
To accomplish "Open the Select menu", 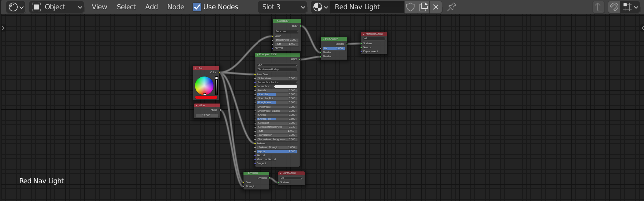I will 126,7.
